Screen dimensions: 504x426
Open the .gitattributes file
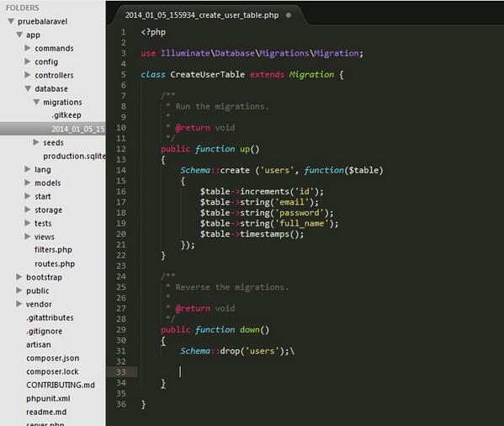[50, 317]
